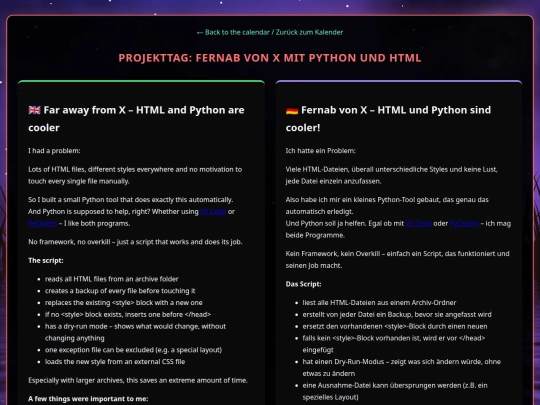Click the line No framework, no overkill
Viewport: 540px width, 405px height.
(x=135, y=242)
